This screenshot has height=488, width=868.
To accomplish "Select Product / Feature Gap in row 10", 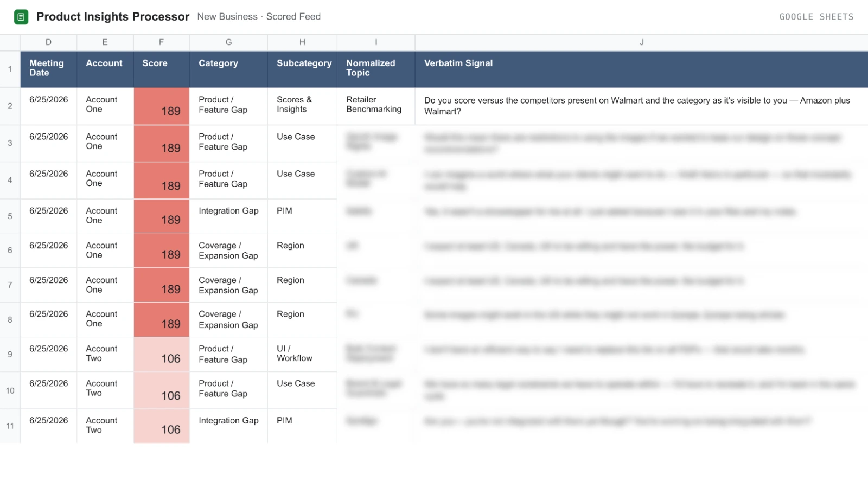I will pos(229,390).
